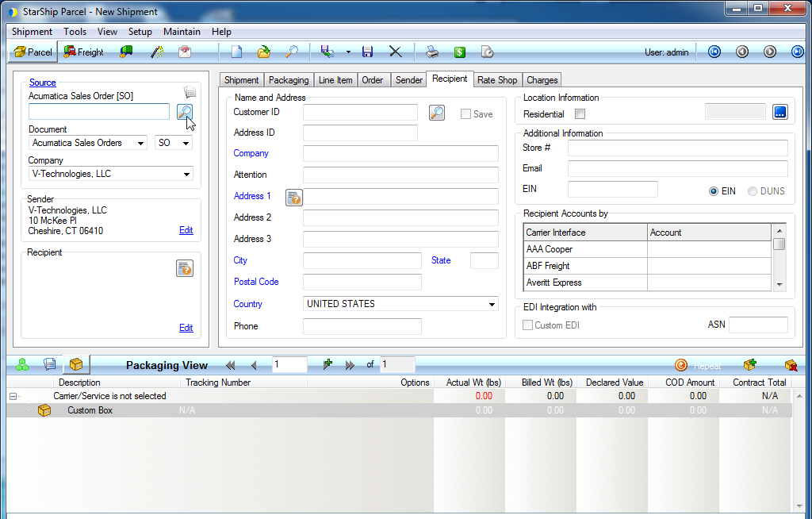Screen dimensions: 812x519
Task: Click the green dollar sign toolbar icon
Action: [x=459, y=52]
